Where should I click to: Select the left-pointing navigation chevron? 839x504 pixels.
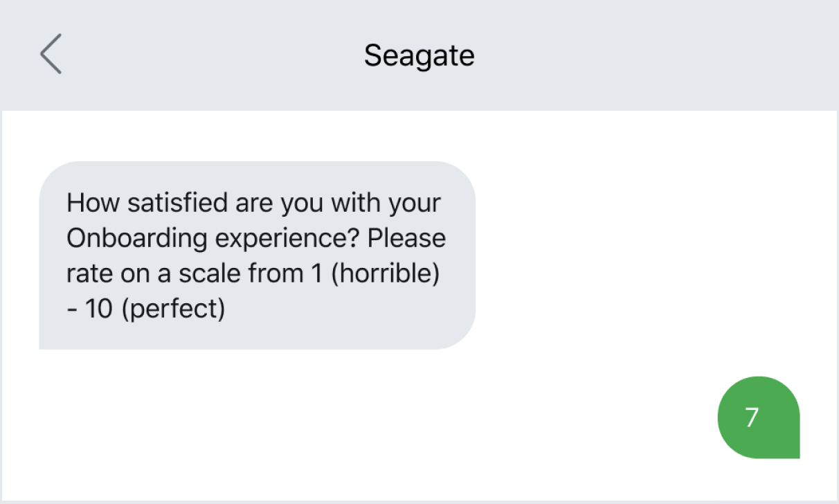(51, 54)
